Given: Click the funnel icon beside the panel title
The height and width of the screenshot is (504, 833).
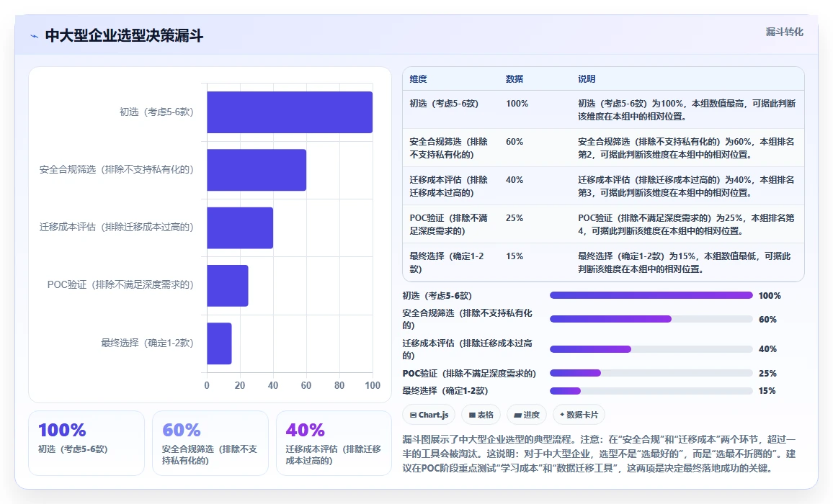Looking at the screenshot, I should 35,37.
